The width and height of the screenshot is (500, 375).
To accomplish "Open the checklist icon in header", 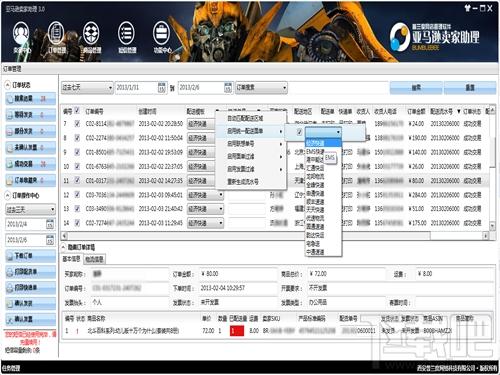I will tap(126, 34).
